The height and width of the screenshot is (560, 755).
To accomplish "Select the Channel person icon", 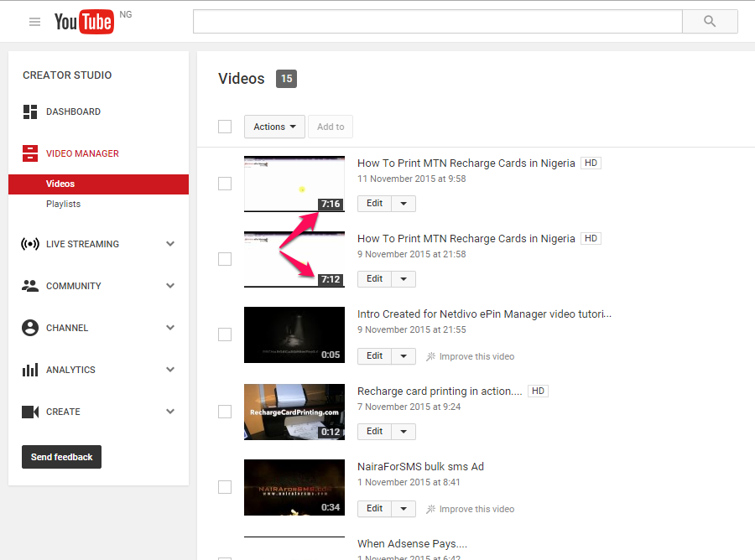I will tap(29, 328).
